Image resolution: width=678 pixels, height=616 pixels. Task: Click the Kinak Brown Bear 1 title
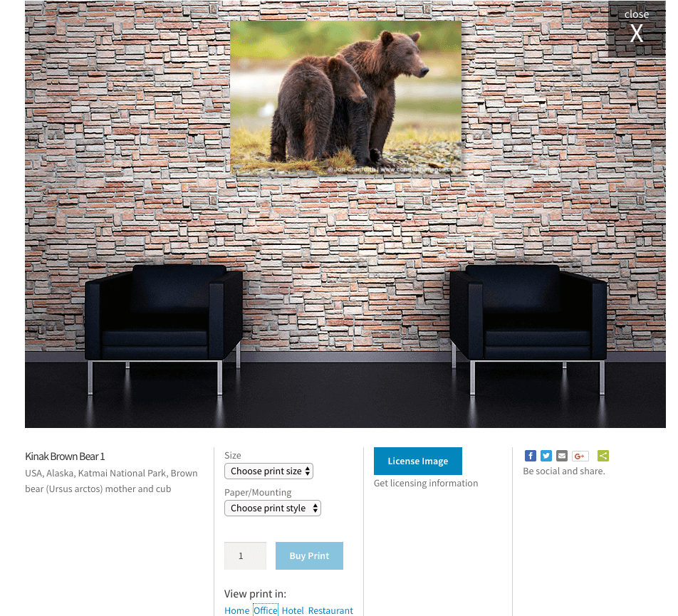click(65, 456)
